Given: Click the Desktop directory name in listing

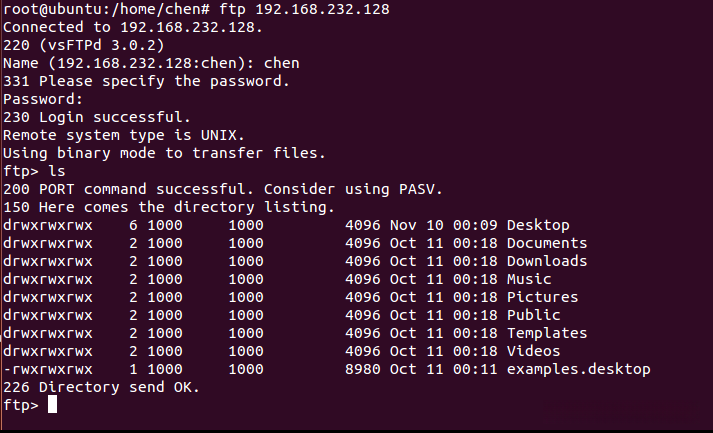Looking at the screenshot, I should (538, 225).
